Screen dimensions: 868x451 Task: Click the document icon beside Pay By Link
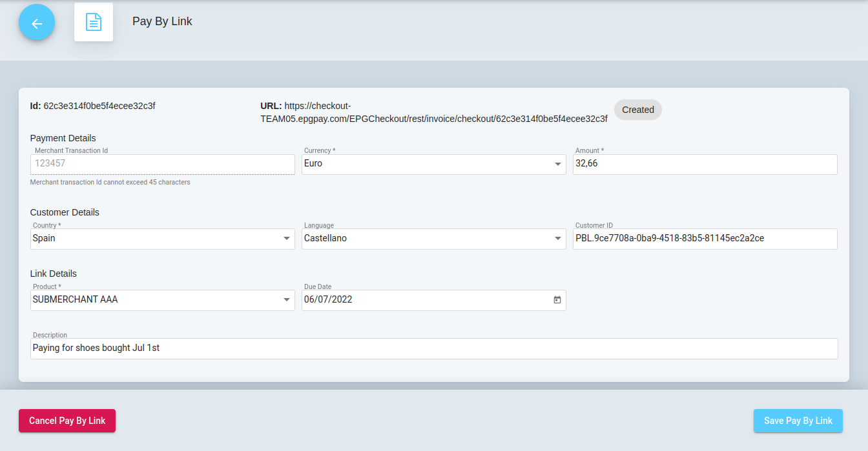click(94, 23)
